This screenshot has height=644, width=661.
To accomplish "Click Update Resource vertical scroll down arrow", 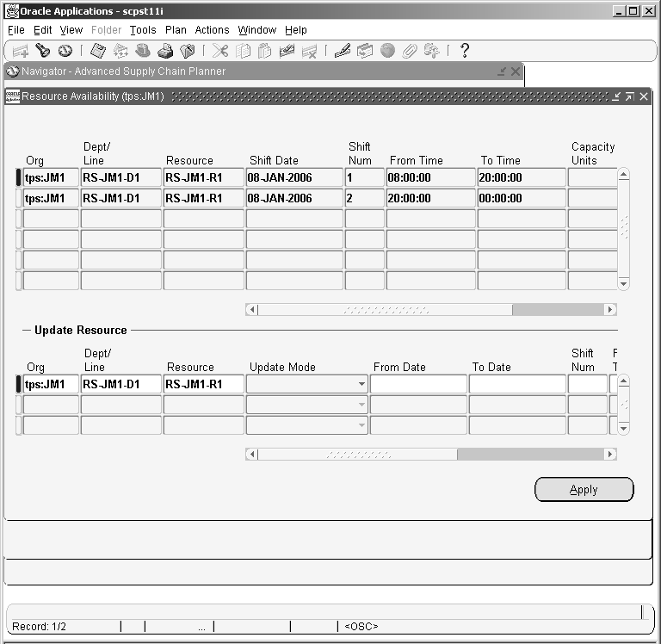I will point(624,429).
